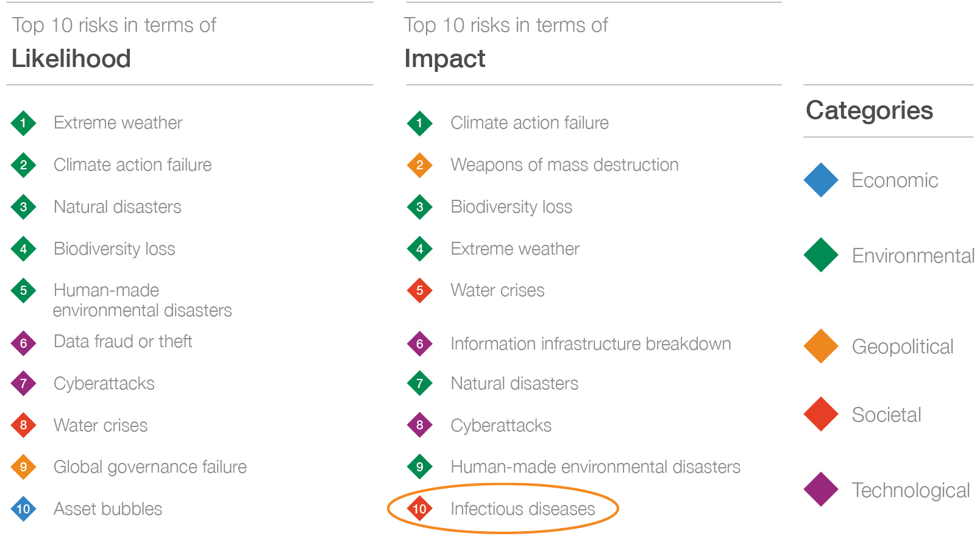Viewport: 980px width, 536px height.
Task: Click Human-made environmental disasters in the Likelihood list
Action: (x=143, y=300)
